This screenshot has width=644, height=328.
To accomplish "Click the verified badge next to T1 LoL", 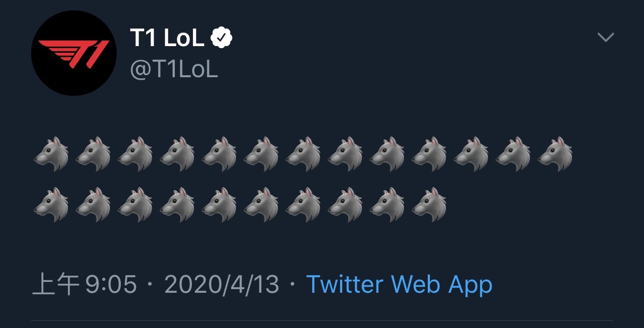I will 221,38.
